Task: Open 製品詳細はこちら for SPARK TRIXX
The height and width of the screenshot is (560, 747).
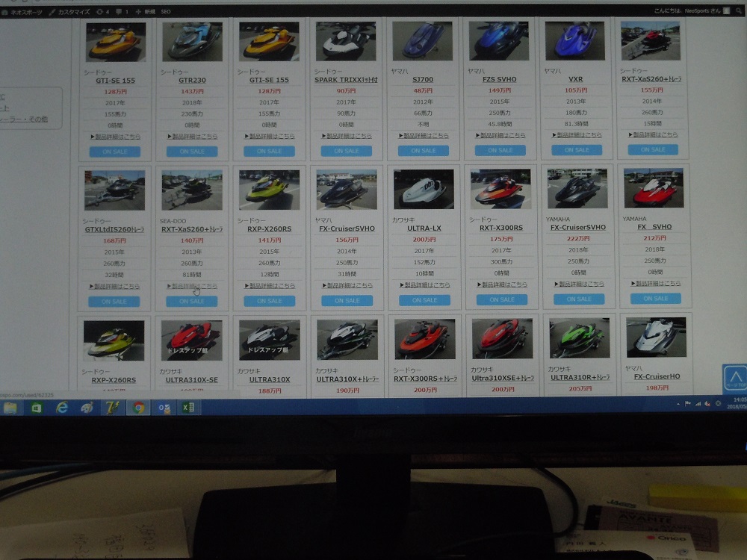Action: click(347, 136)
